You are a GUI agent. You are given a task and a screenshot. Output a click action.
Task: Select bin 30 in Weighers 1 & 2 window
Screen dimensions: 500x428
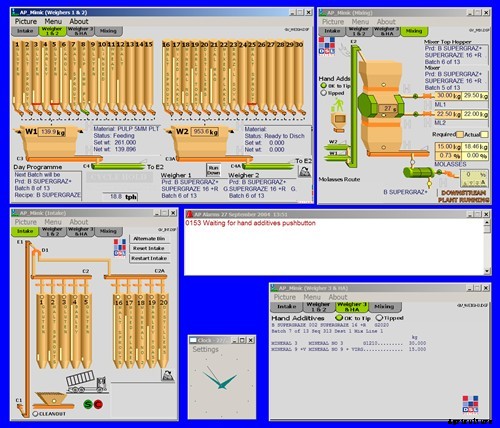tap(299, 77)
